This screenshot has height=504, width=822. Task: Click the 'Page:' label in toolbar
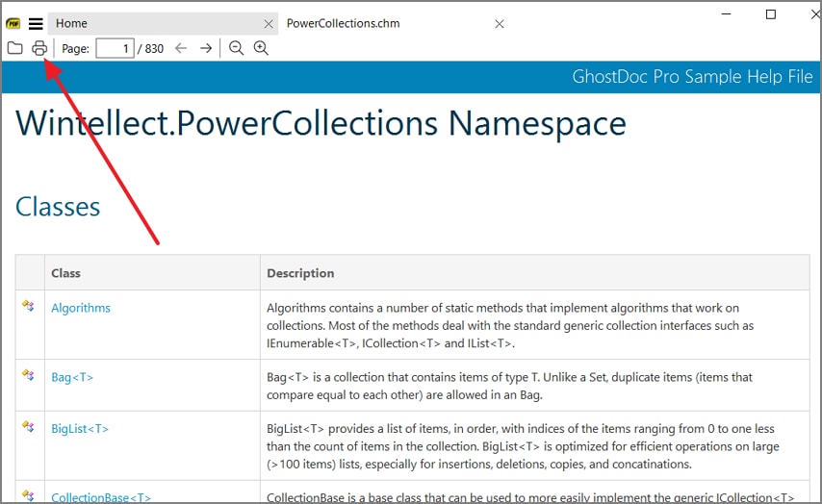75,49
